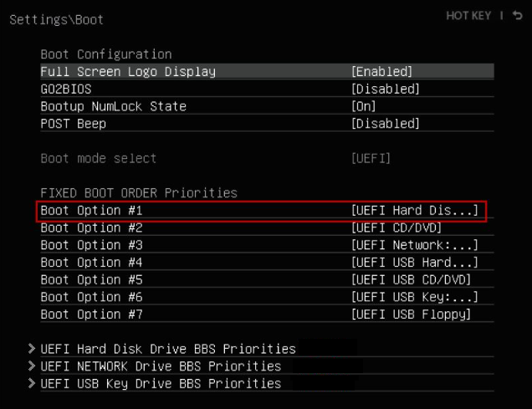Screen dimensions: 532x409
Task: Open the HOT KEY help
Action: click(x=468, y=16)
